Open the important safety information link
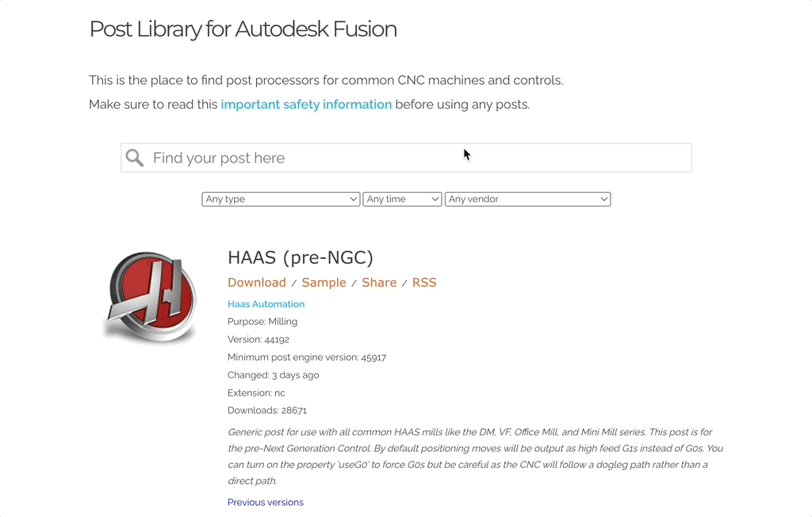Viewport: 812px width, 517px height. coord(306,104)
